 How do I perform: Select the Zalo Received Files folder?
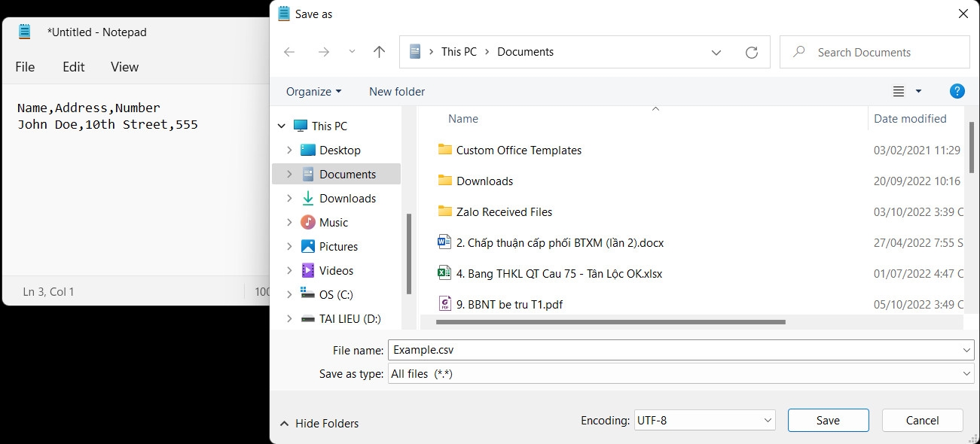pyautogui.click(x=504, y=211)
